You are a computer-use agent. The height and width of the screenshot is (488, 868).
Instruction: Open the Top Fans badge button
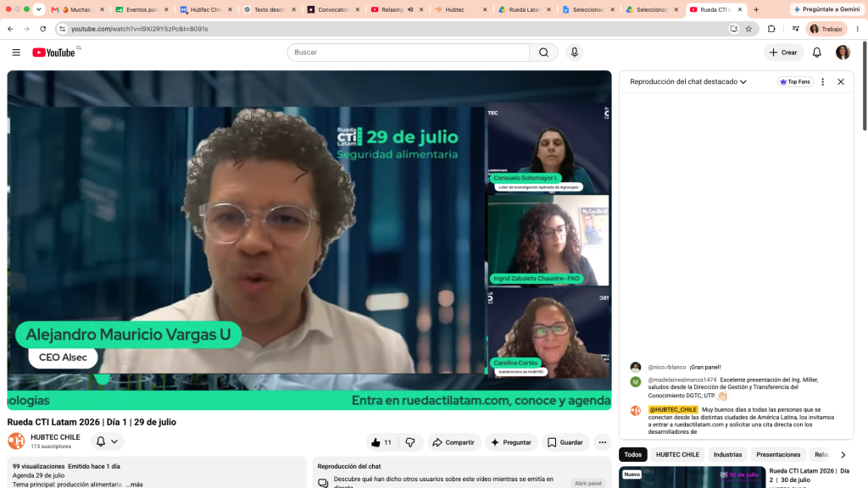click(x=795, y=82)
